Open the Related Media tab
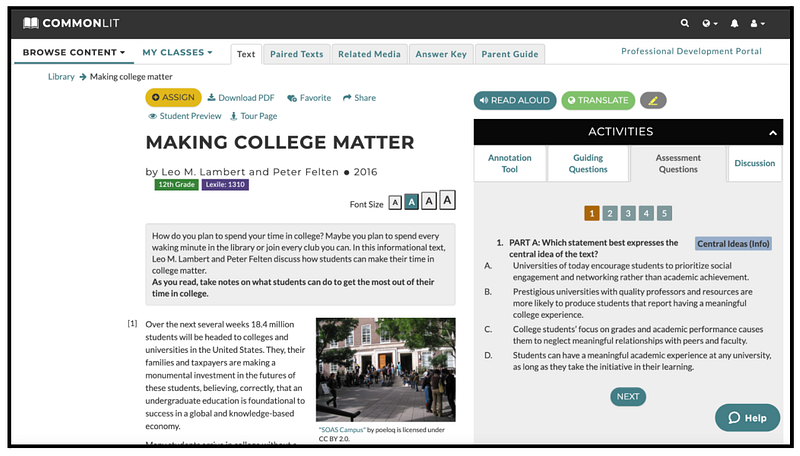The height and width of the screenshot is (456, 800). coord(369,54)
